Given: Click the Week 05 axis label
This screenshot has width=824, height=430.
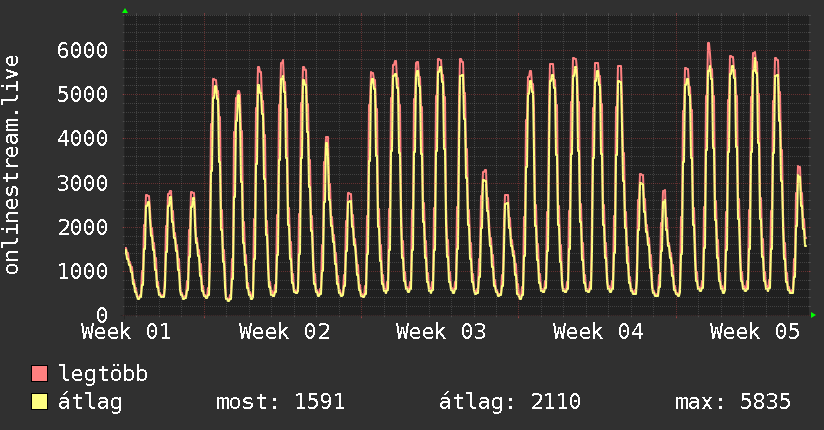Looking at the screenshot, I should click(x=755, y=332).
